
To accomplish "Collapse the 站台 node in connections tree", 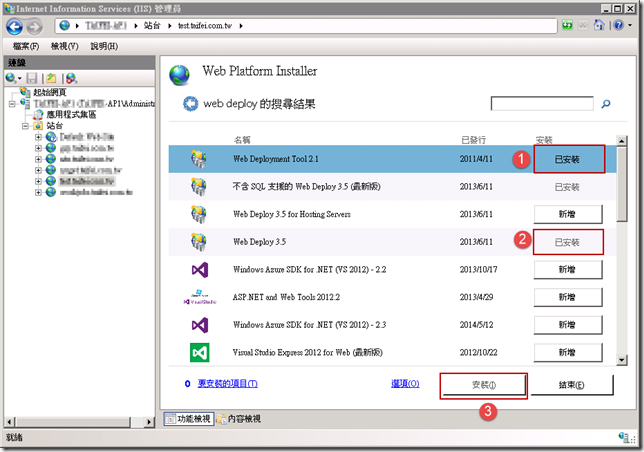I will tap(25, 126).
